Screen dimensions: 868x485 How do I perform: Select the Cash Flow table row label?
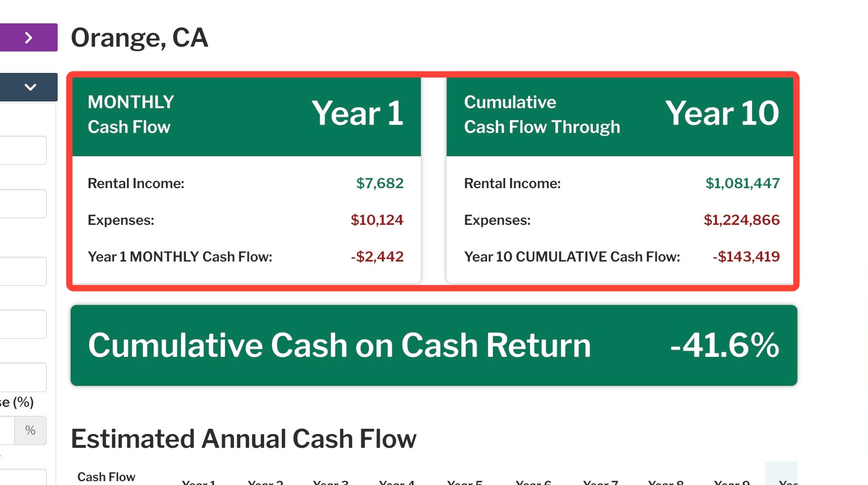tap(106, 477)
